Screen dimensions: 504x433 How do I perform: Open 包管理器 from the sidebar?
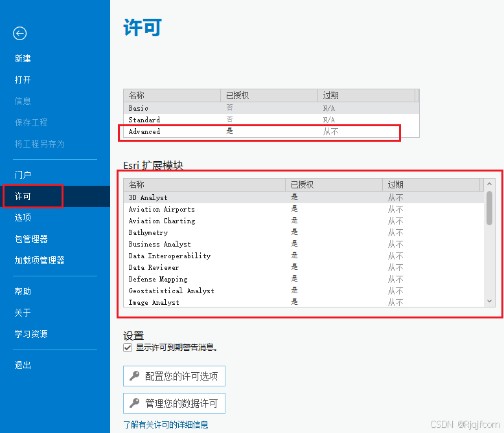click(31, 239)
